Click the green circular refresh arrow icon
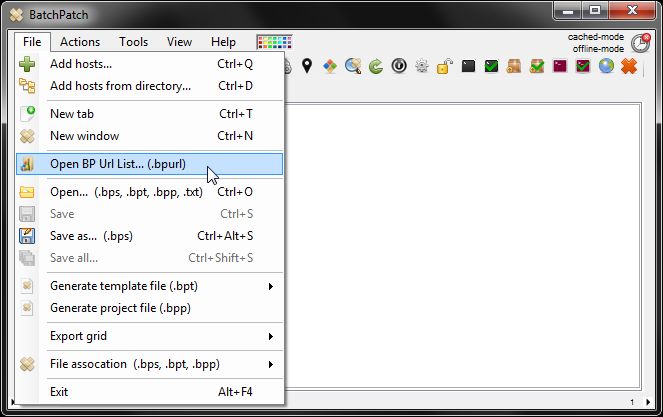Viewport: 663px width, 417px height. [376, 66]
